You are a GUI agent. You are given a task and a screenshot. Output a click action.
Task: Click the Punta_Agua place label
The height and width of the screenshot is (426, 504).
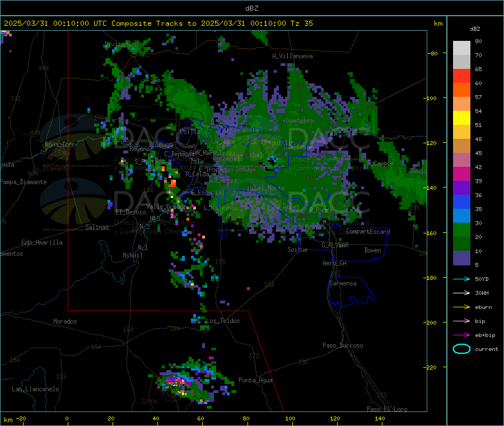click(255, 380)
